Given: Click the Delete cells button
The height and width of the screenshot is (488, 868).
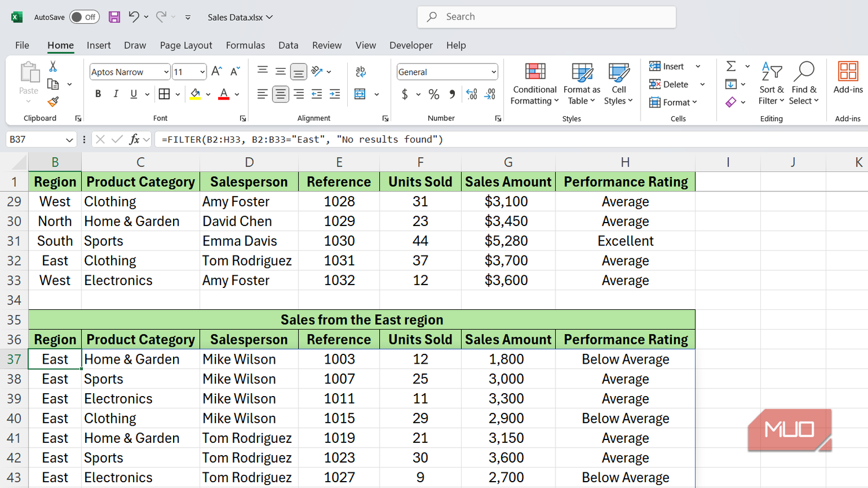Looking at the screenshot, I should tap(669, 84).
